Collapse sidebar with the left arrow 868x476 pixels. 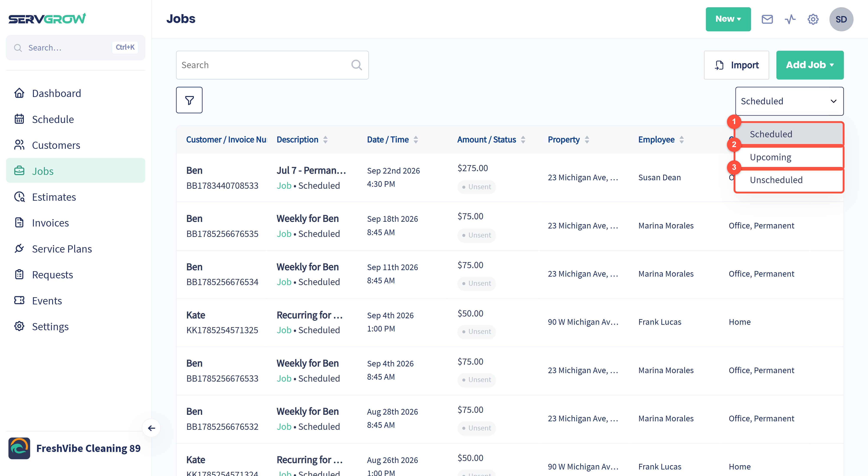[152, 428]
